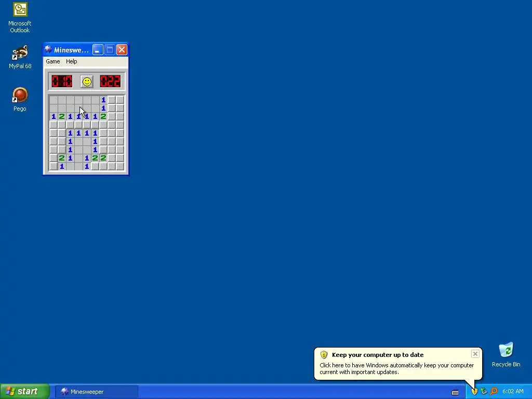Open the Recycle Bin

tap(506, 354)
